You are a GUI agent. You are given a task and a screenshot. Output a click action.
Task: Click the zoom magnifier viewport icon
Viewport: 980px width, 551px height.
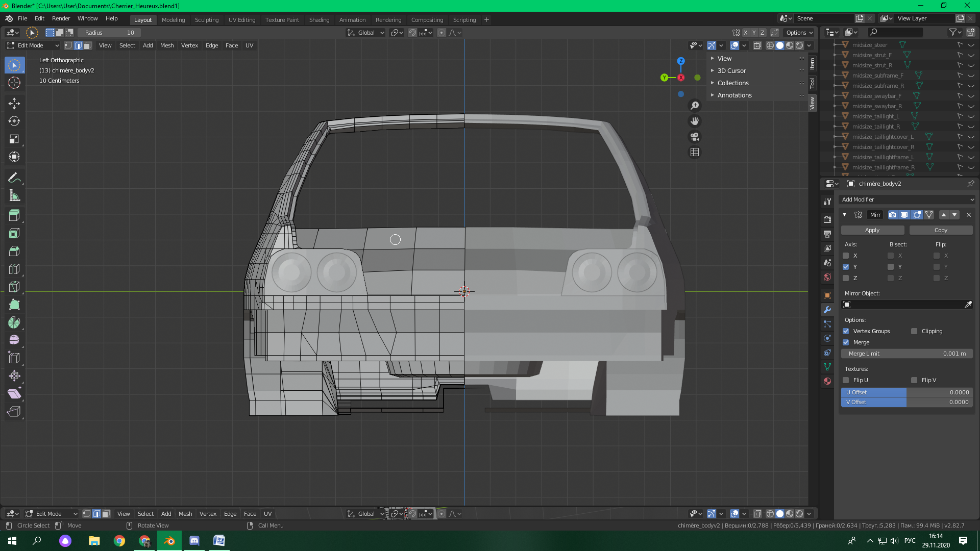695,106
